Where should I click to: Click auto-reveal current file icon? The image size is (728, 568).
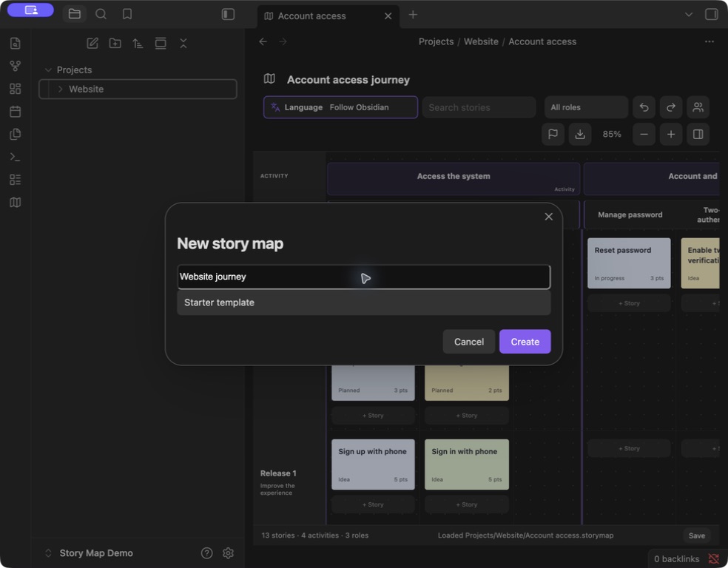pyautogui.click(x=161, y=43)
